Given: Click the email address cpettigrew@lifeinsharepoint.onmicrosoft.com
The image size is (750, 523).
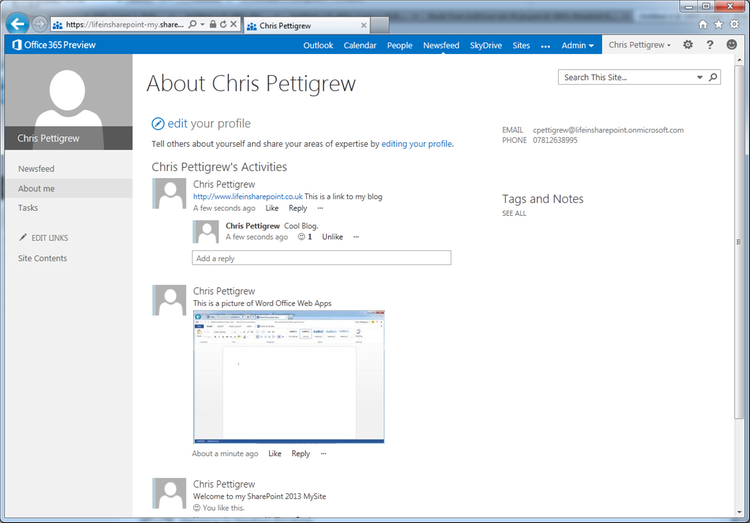Looking at the screenshot, I should click(x=608, y=130).
